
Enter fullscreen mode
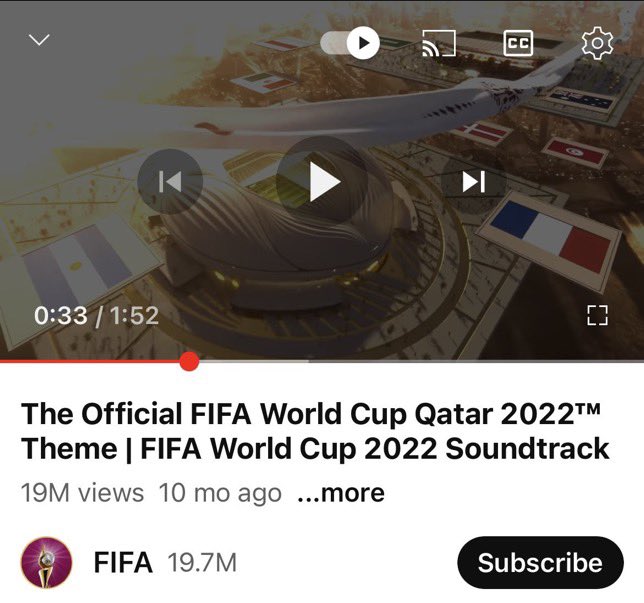click(x=597, y=315)
